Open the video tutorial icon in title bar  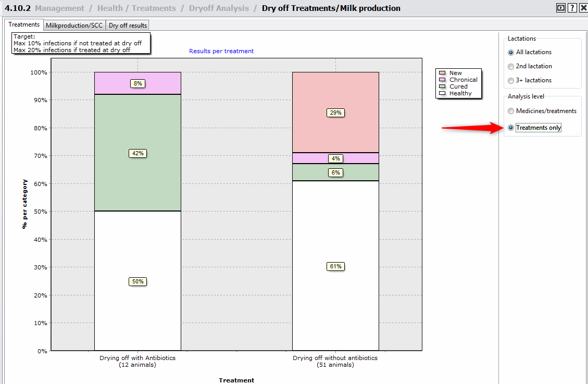tap(560, 8)
